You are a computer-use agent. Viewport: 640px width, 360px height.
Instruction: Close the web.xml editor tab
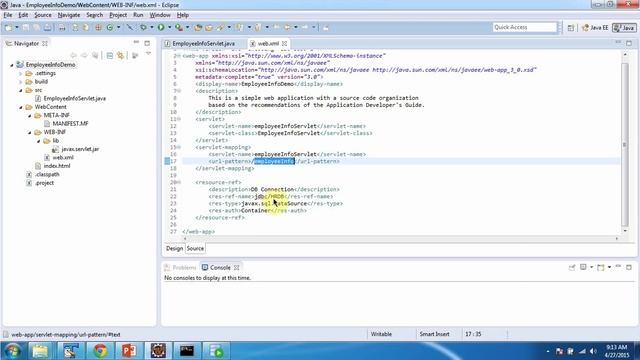tap(284, 43)
